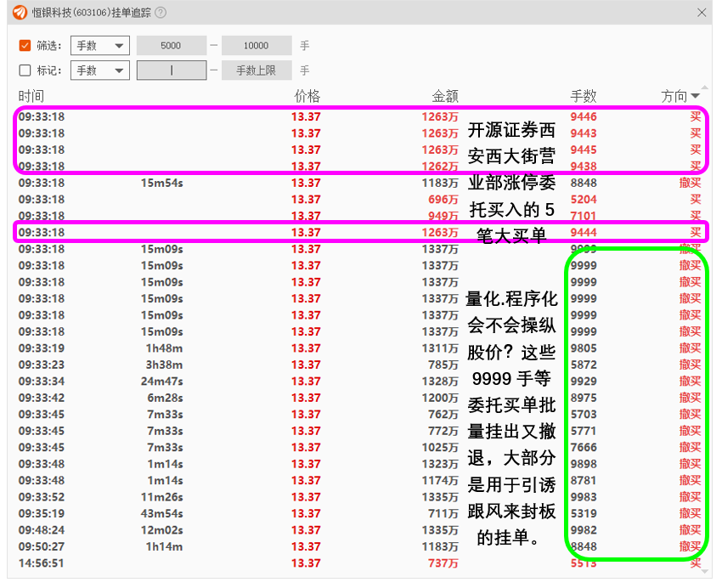Uncheck the 筛选 filter checkbox

tap(25, 46)
